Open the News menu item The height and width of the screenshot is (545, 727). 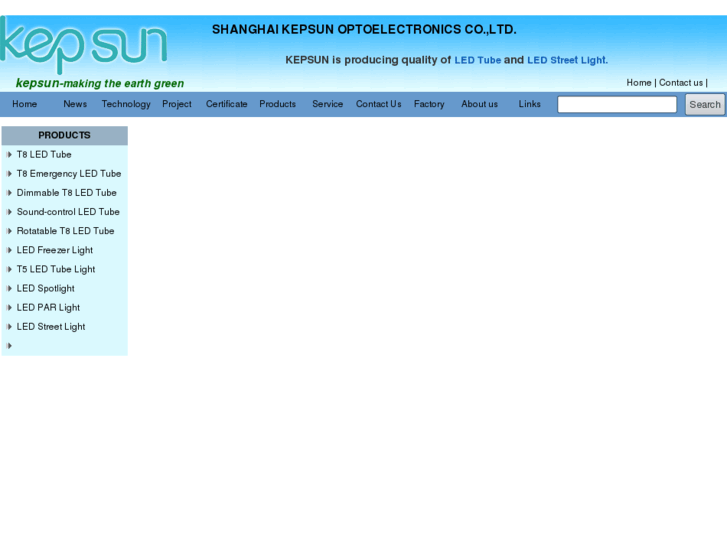75,104
